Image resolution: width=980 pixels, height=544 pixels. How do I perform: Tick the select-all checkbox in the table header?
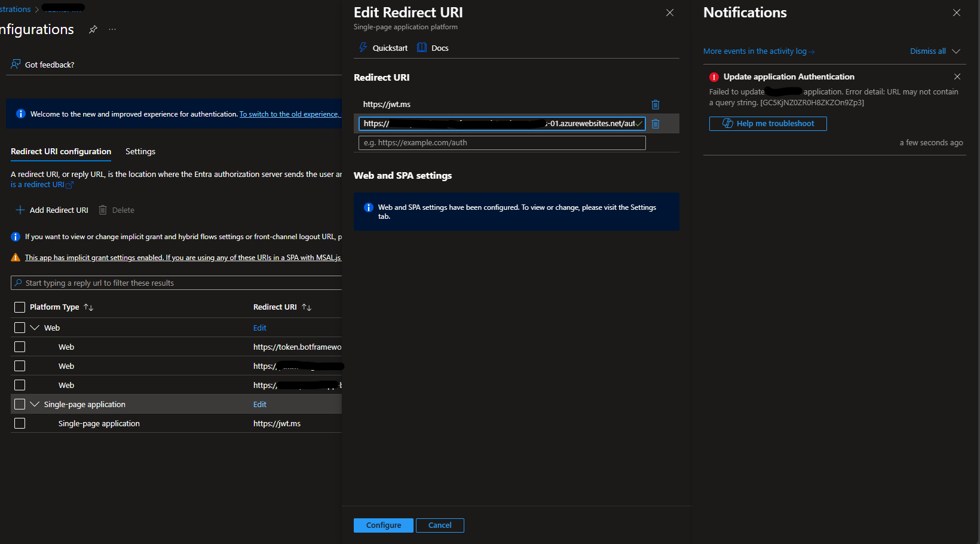point(20,307)
